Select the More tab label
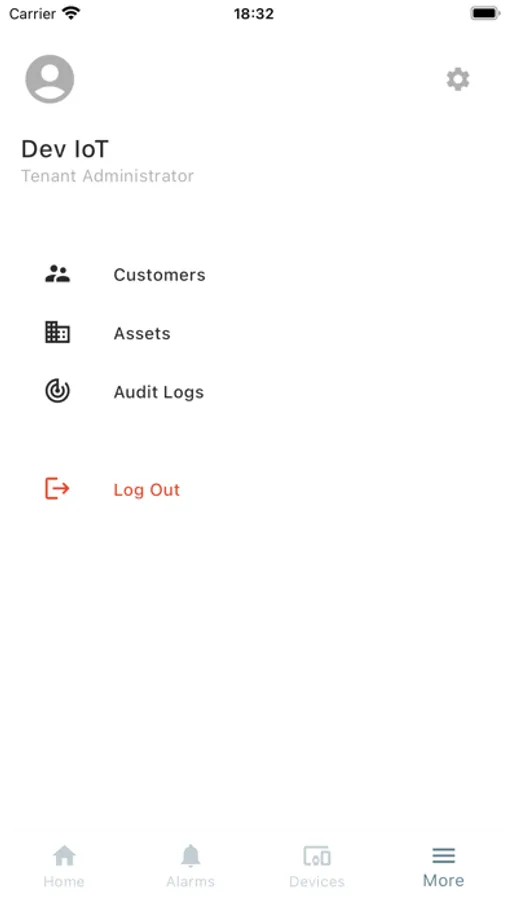507x900 pixels. [443, 880]
